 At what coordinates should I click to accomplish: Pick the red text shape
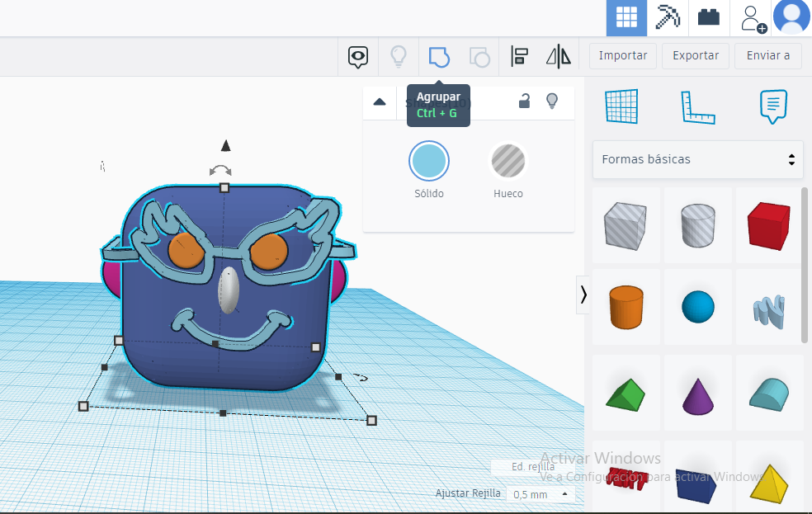(x=626, y=477)
